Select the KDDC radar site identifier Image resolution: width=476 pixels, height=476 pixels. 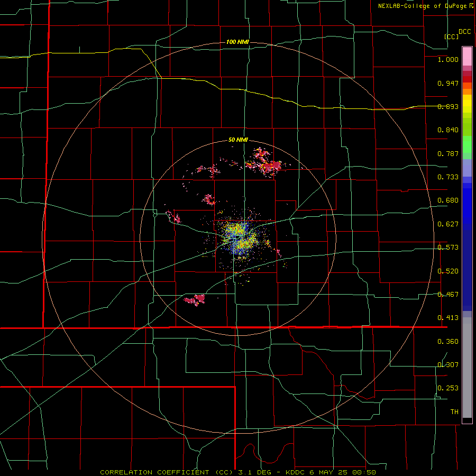tap(296, 472)
